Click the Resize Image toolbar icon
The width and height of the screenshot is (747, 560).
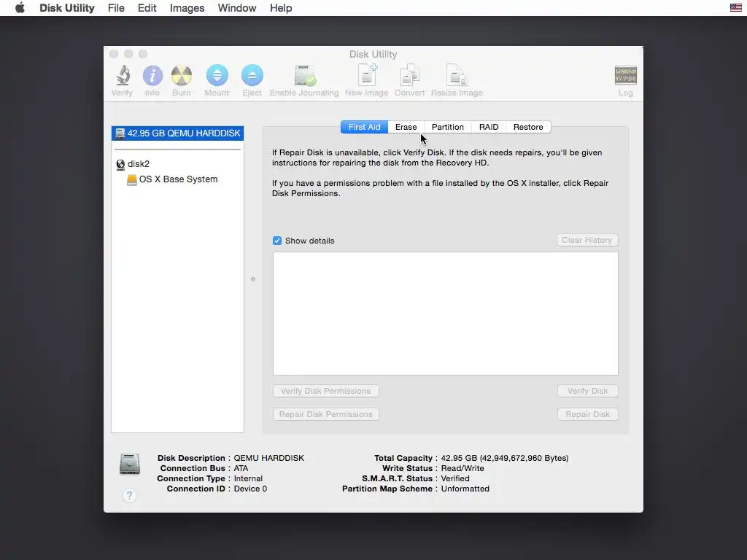457,75
